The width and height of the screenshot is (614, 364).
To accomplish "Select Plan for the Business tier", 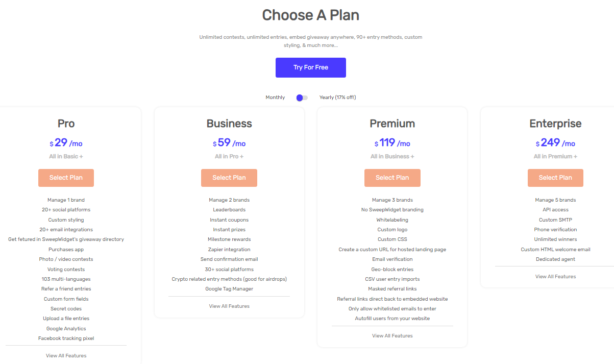I will [229, 178].
